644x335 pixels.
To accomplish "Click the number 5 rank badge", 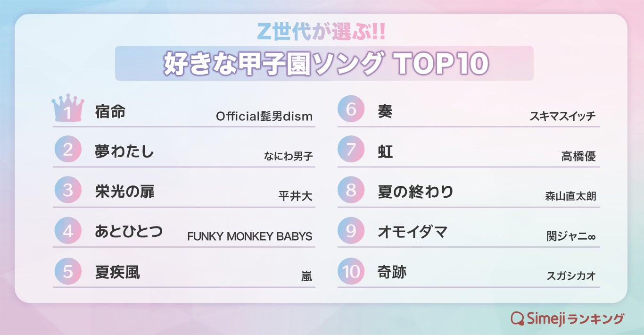I will click(x=68, y=271).
